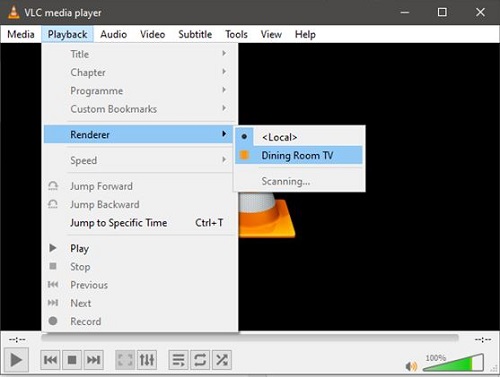Image resolution: width=500 pixels, height=377 pixels.
Task: Click the Jump Backward icon
Action: coord(53,204)
